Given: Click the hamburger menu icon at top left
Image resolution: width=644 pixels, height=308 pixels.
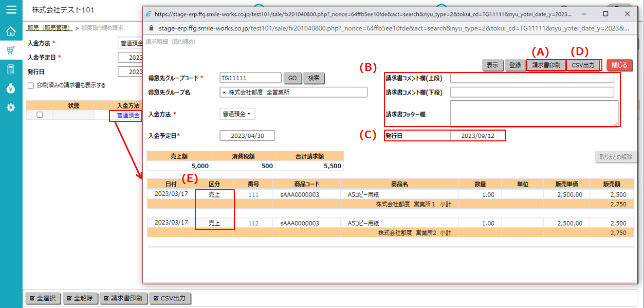Looking at the screenshot, I should click(x=11, y=9).
